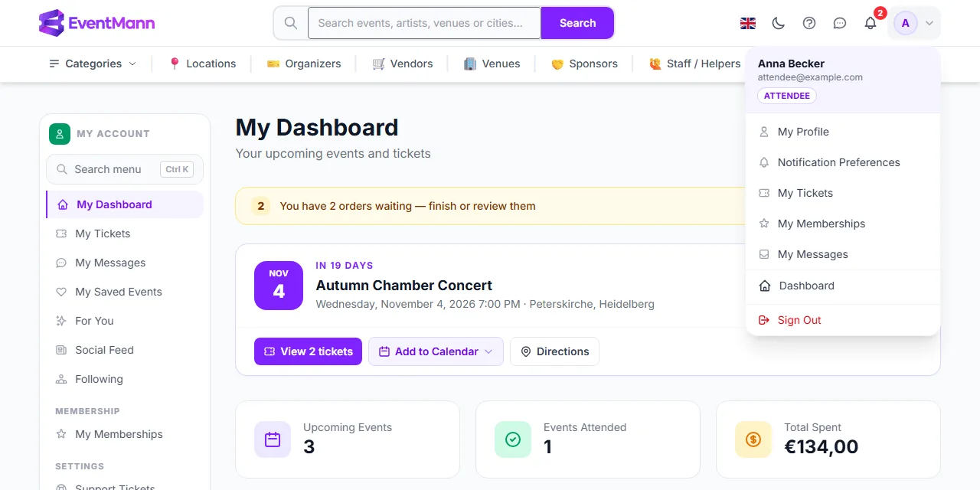
Task: Collapse account menu chevron next to avatar
Action: coord(929,23)
